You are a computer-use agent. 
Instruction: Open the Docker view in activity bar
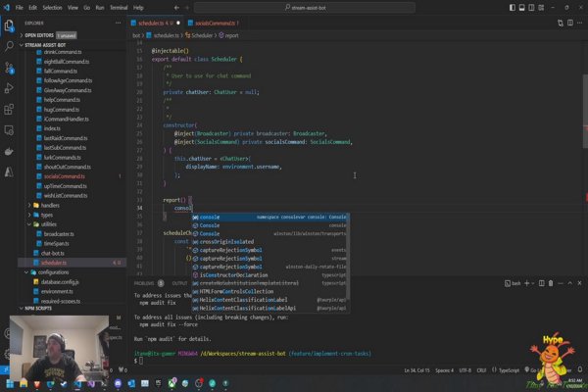9,151
